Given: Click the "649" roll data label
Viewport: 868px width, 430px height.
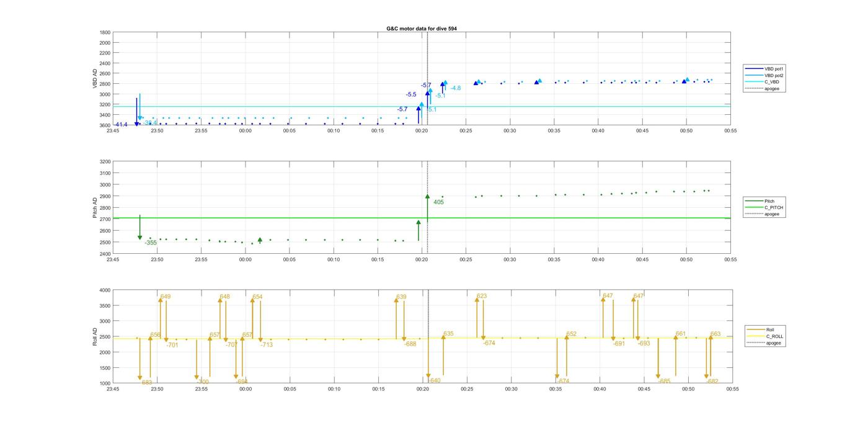Looking at the screenshot, I should click(x=166, y=296).
